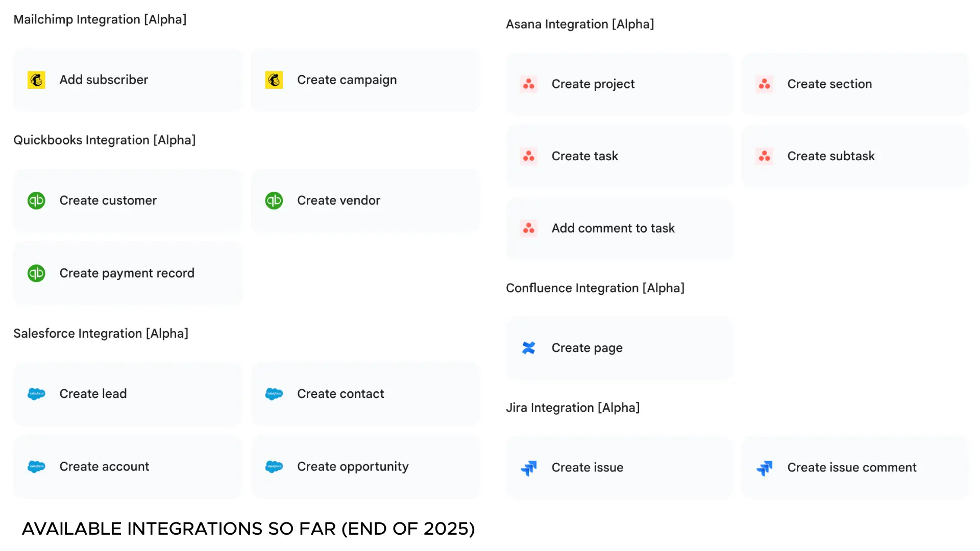Click the Confluence icon beside Create page

(x=529, y=348)
